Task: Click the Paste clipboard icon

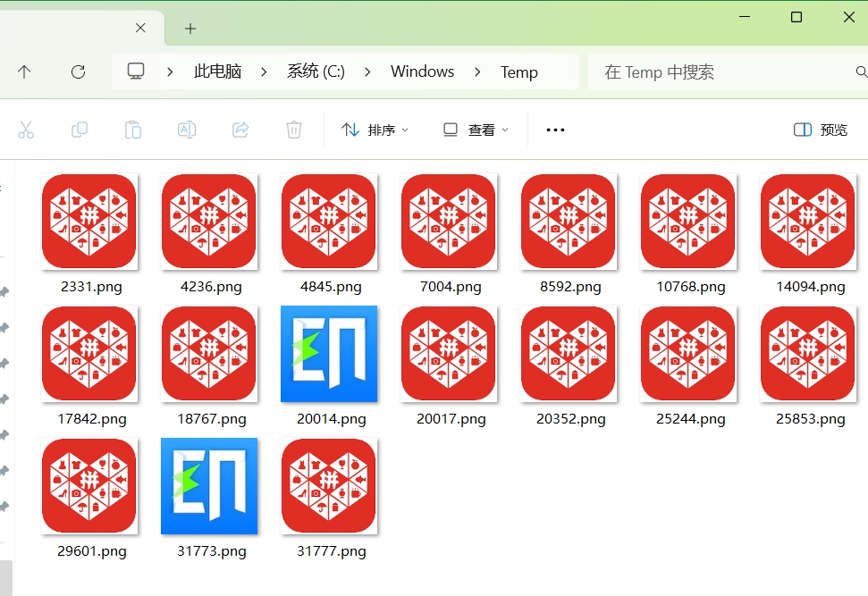Action: [x=133, y=130]
